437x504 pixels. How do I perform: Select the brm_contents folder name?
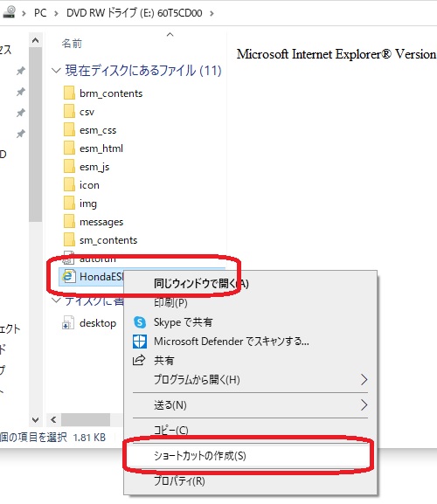(x=111, y=93)
